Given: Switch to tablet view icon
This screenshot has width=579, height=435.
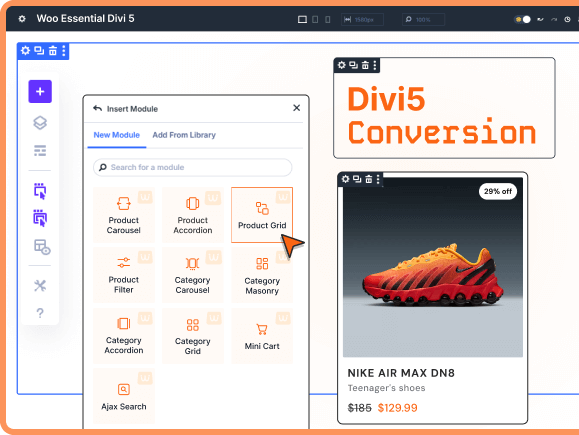Looking at the screenshot, I should [x=315, y=19].
